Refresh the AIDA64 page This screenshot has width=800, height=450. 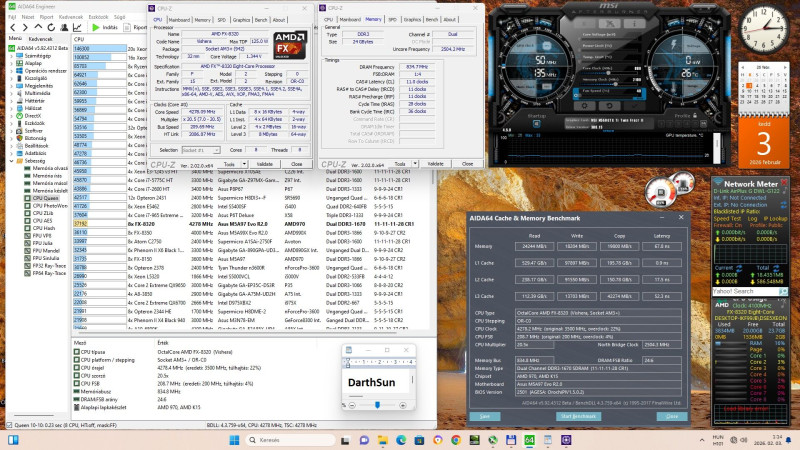coord(51,28)
